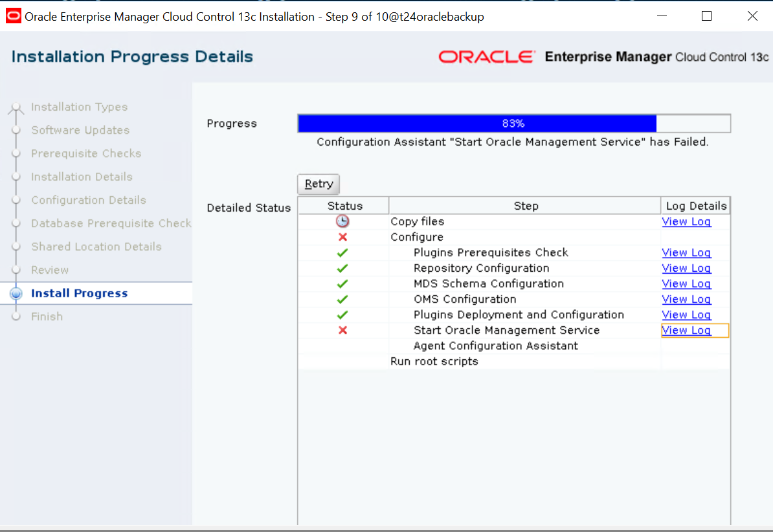The width and height of the screenshot is (773, 532).
Task: Click green checkmark next to OMS Configuration
Action: [343, 299]
